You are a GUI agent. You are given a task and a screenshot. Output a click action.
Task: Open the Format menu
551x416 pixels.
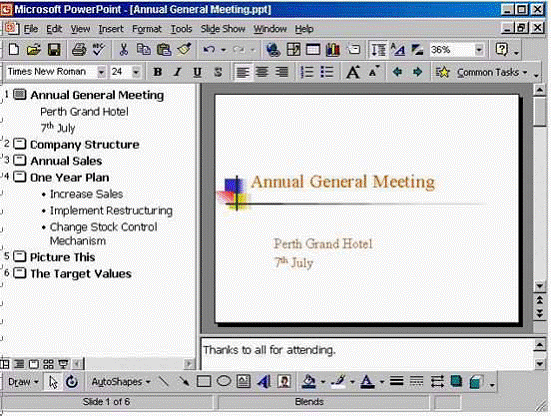(147, 29)
